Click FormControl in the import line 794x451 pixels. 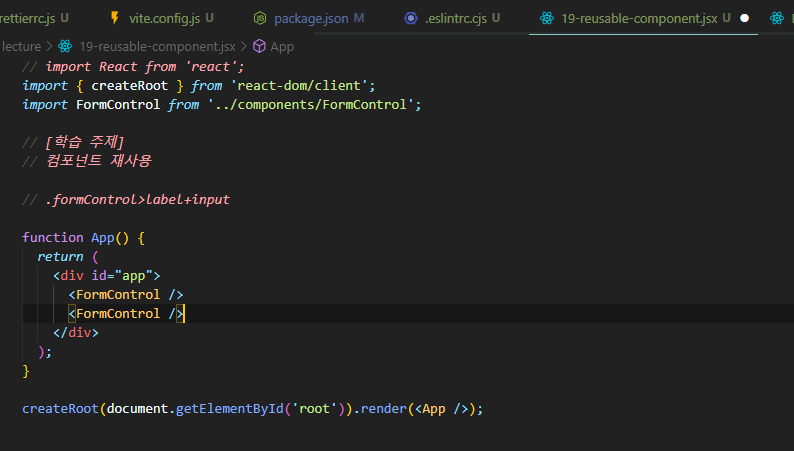pyautogui.click(x=118, y=105)
